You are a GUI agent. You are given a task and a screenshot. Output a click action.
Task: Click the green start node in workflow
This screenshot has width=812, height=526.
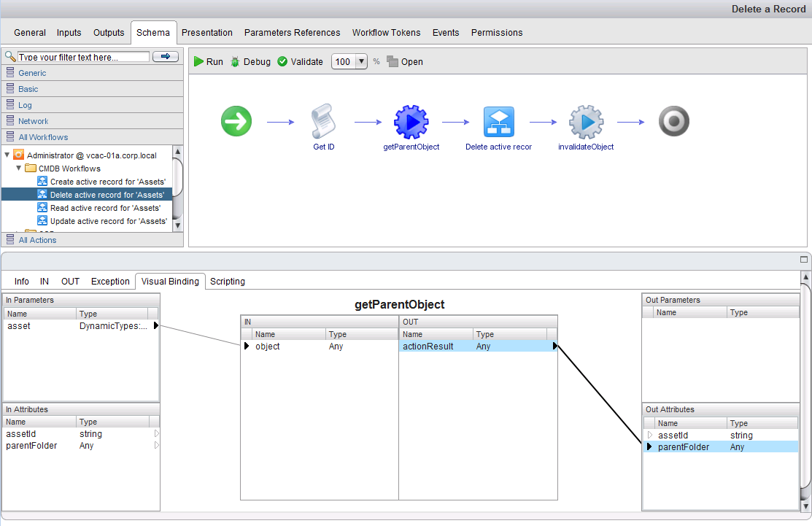[x=236, y=121]
